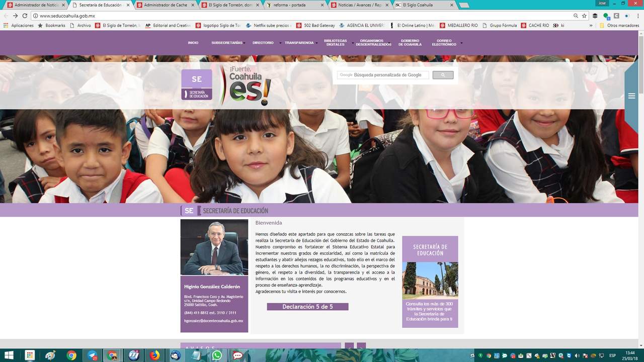Click the search magnifier button
Viewport: 644px width, 362px height.
pos(443,75)
